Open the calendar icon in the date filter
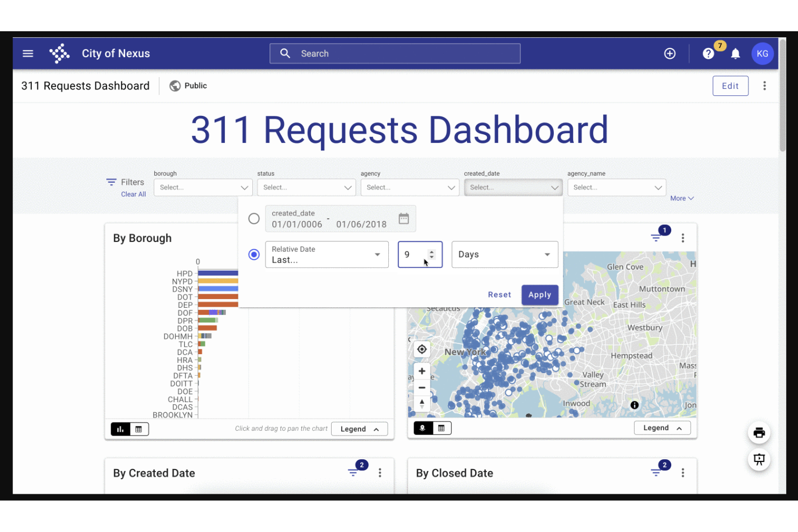This screenshot has width=798, height=532. point(404,218)
